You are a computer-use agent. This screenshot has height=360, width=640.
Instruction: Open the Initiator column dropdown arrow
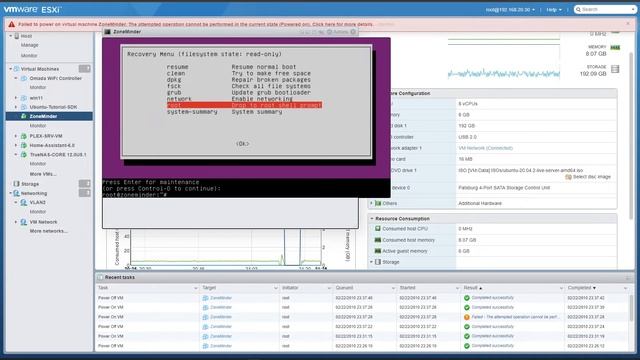329,288
